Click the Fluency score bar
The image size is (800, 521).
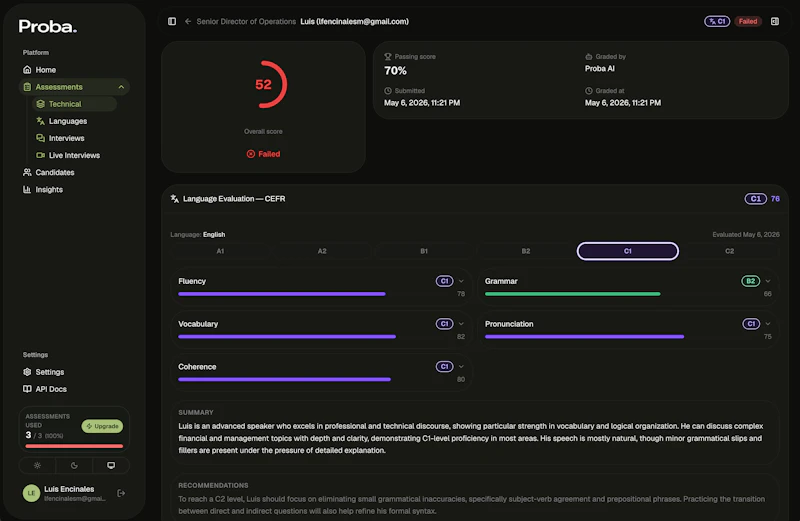tap(282, 294)
